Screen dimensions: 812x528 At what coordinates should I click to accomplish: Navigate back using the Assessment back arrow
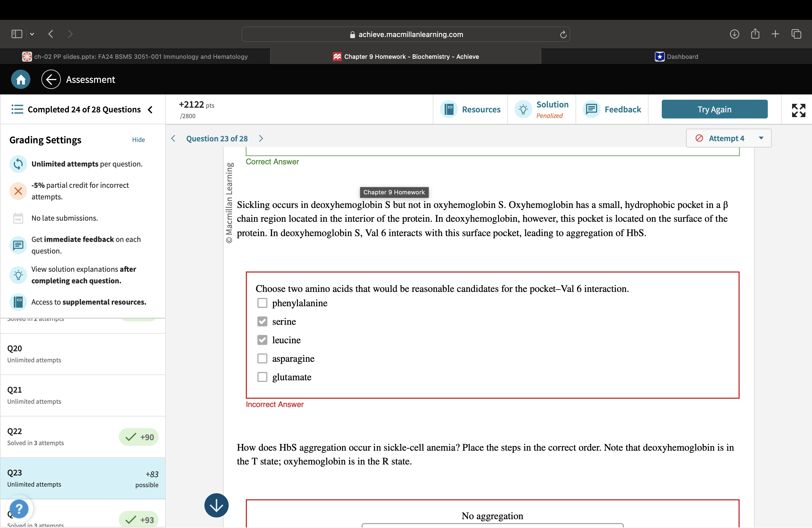[x=51, y=79]
